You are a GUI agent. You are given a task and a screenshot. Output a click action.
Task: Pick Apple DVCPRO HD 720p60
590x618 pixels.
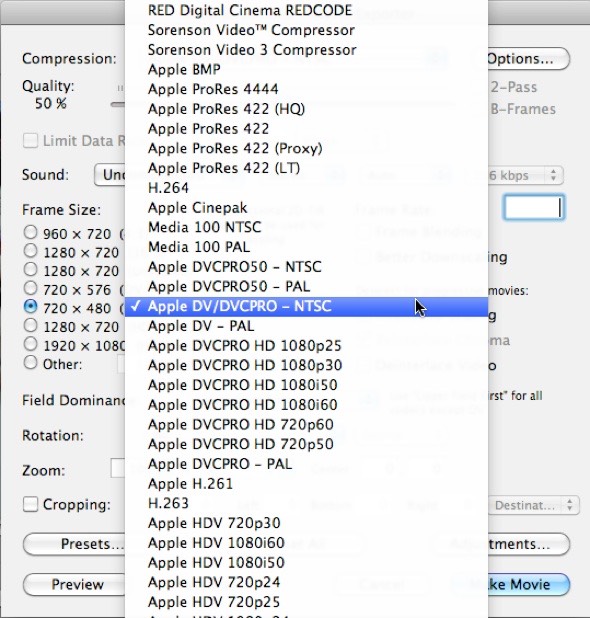pyautogui.click(x=306, y=424)
